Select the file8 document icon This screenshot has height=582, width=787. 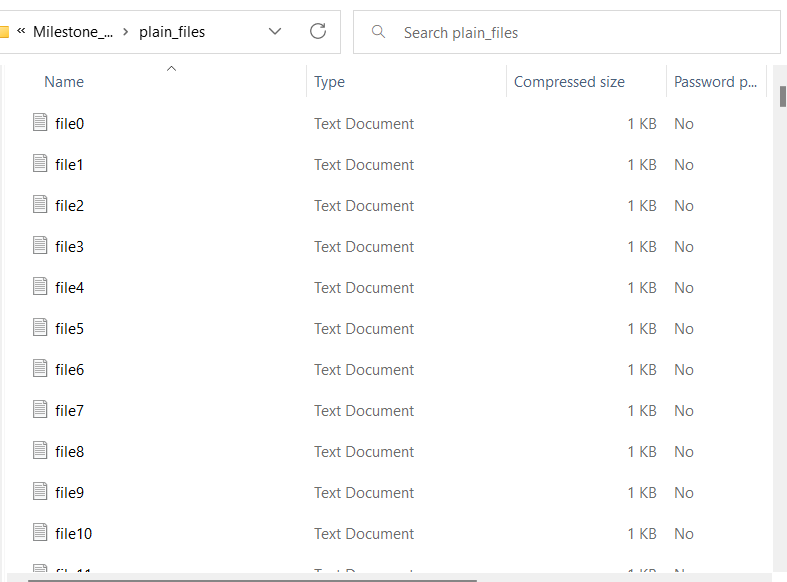[x=40, y=450]
